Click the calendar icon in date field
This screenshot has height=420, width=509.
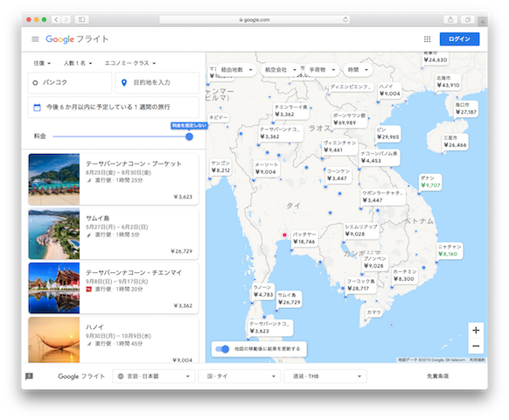point(38,108)
